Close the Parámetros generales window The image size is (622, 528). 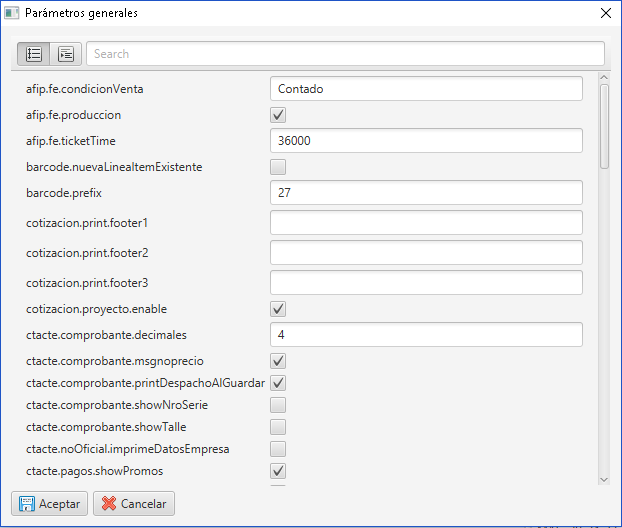coord(606,13)
